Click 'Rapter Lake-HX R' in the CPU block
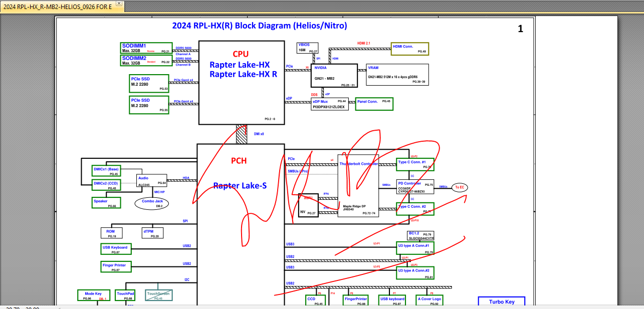The image size is (644, 309). [243, 75]
